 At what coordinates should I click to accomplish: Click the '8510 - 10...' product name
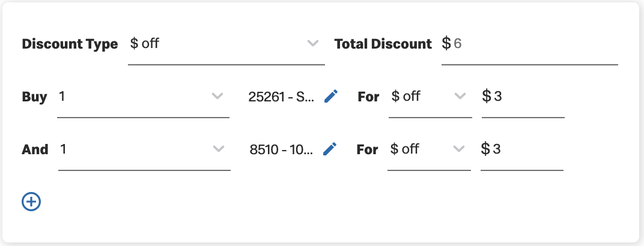(281, 149)
